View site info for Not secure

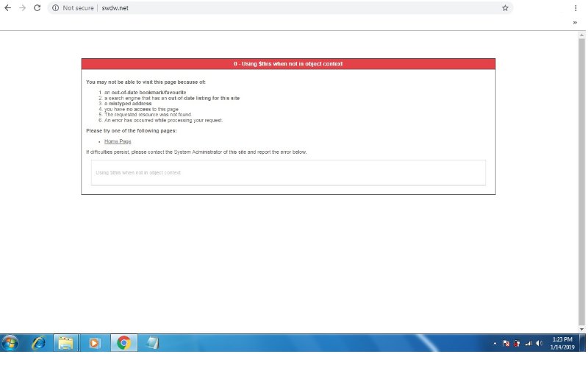(x=55, y=8)
